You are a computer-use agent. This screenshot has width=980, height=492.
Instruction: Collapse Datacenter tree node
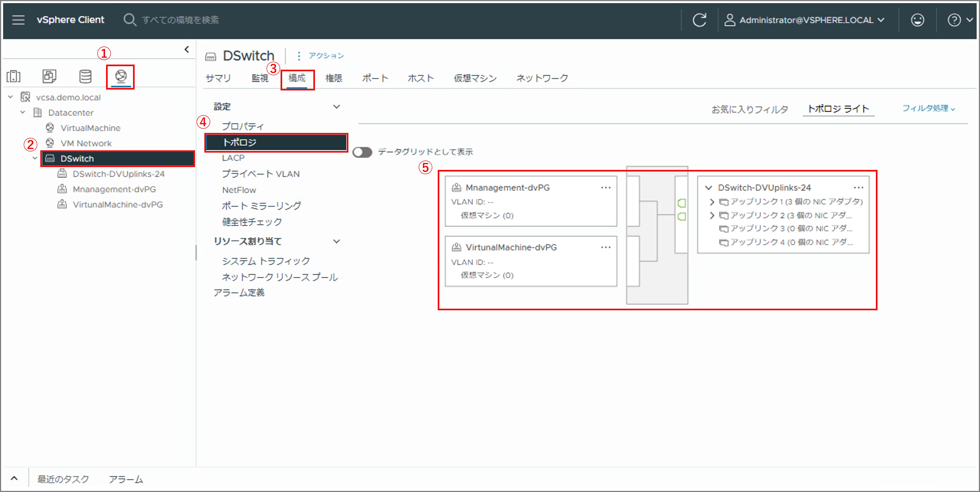tap(23, 112)
